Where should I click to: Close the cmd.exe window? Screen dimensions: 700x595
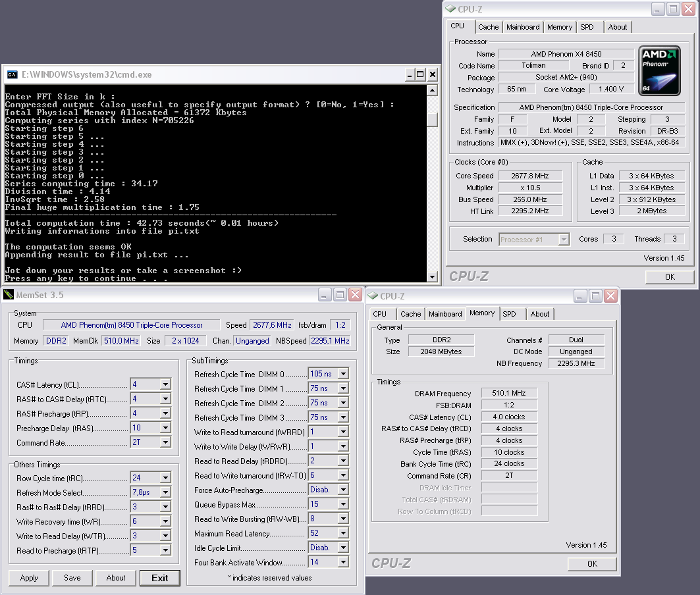click(432, 74)
